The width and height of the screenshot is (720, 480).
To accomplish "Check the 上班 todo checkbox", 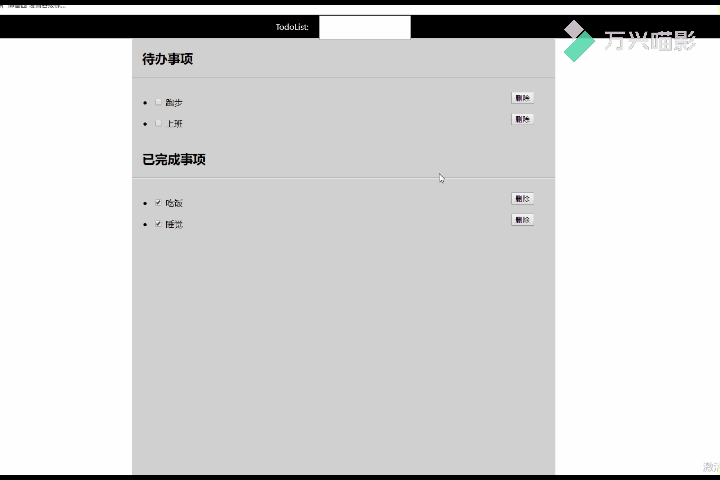I will coord(158,123).
